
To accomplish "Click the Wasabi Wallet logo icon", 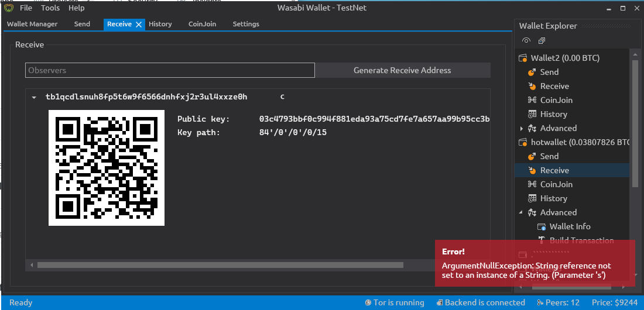I will (9, 8).
